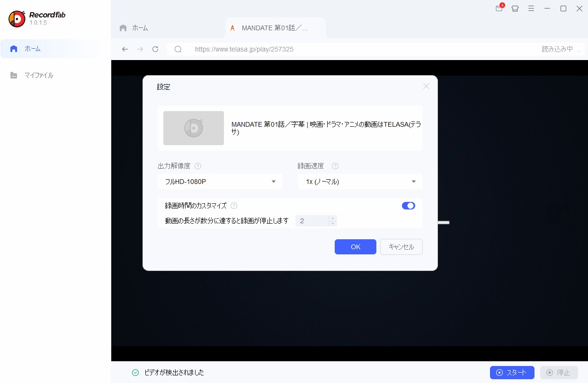Click the browser reload icon
588x383 pixels.
[x=155, y=49]
